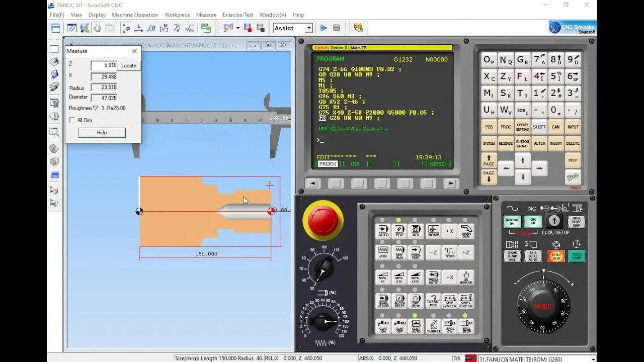Click the CYCLE STOP red key
The height and width of the screenshot is (362, 644).
click(556, 256)
